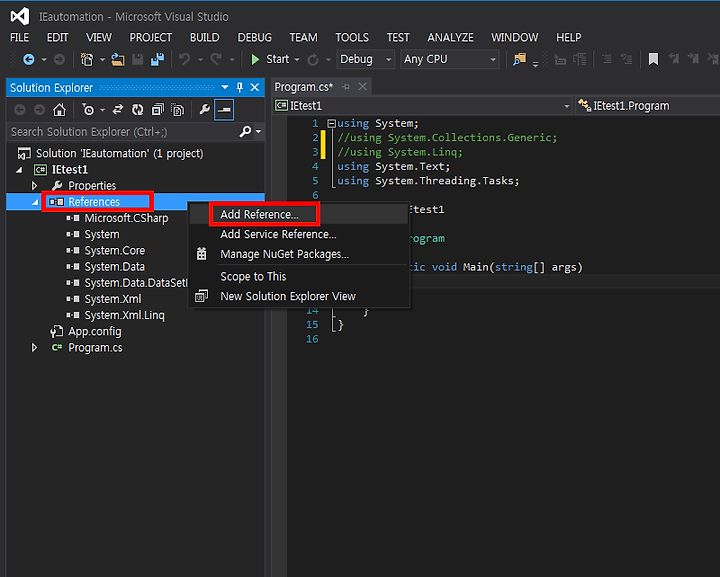Viewport: 720px width, 577px height.
Task: Choose Manage NuGet Packages... menu entry
Action: click(298, 254)
